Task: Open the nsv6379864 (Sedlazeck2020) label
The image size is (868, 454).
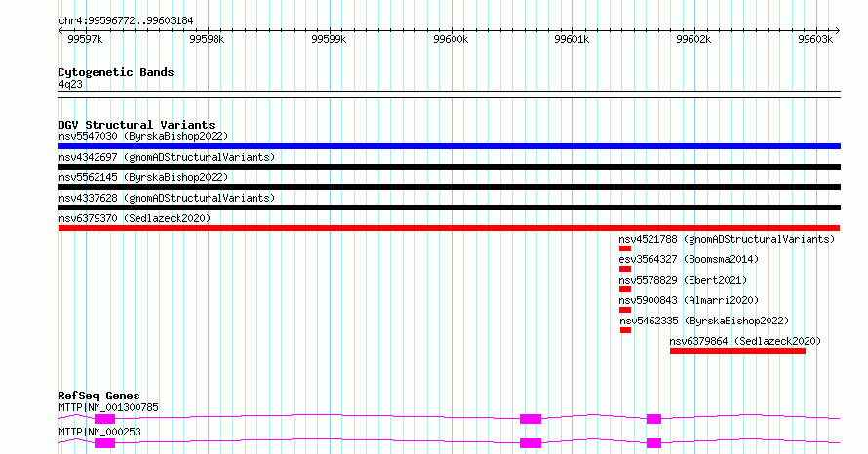Action: 745,341
